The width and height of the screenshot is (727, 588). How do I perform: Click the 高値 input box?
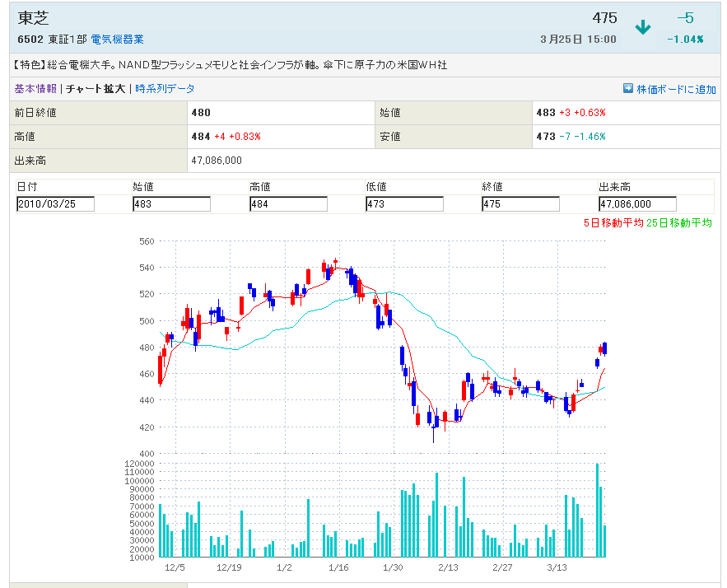click(x=288, y=204)
